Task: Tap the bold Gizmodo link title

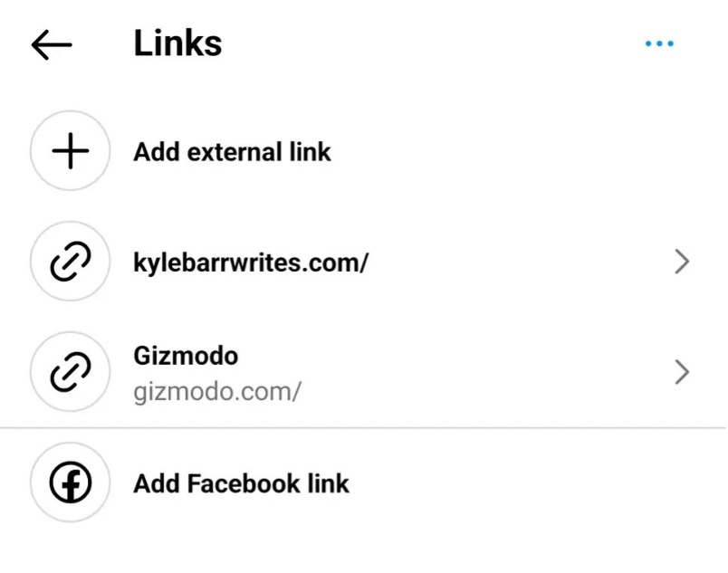Action: tap(186, 356)
